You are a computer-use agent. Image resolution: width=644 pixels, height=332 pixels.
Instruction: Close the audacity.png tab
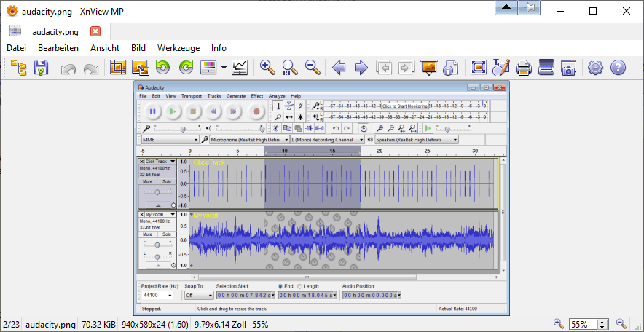[x=95, y=31]
